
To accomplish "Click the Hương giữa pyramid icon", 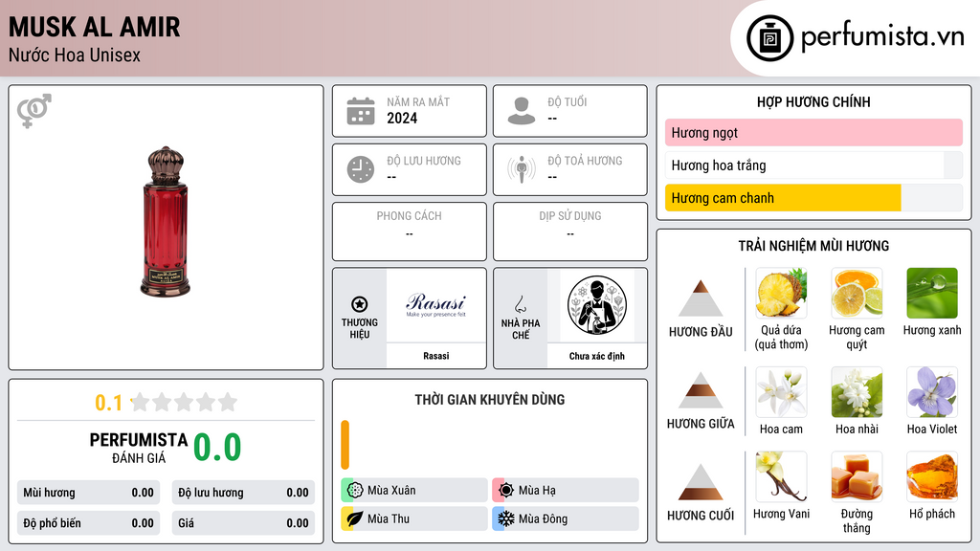I will pos(701,390).
